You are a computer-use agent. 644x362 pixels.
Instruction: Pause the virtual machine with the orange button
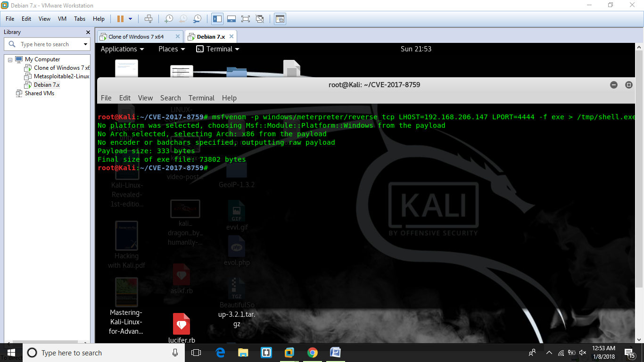pyautogui.click(x=120, y=19)
